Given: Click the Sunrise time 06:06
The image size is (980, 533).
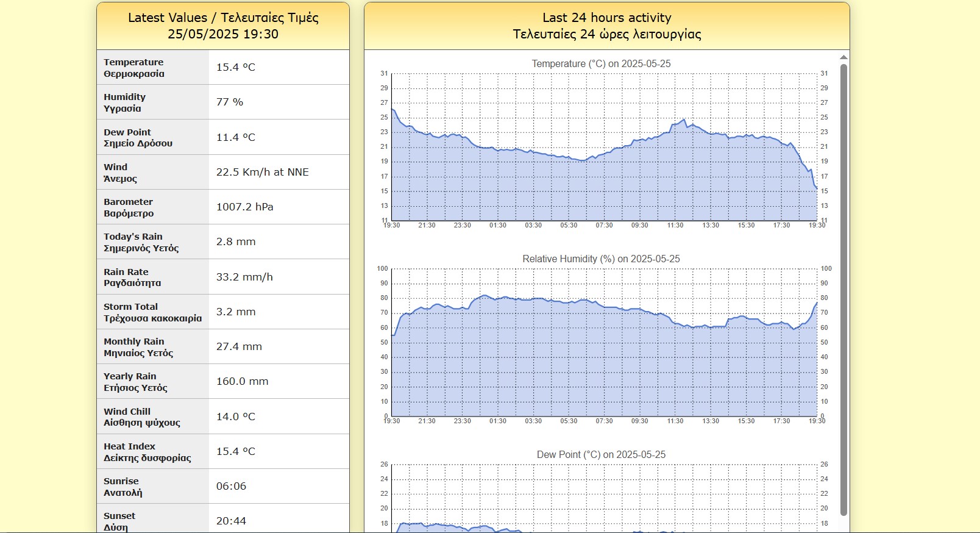Looking at the screenshot, I should [x=232, y=486].
